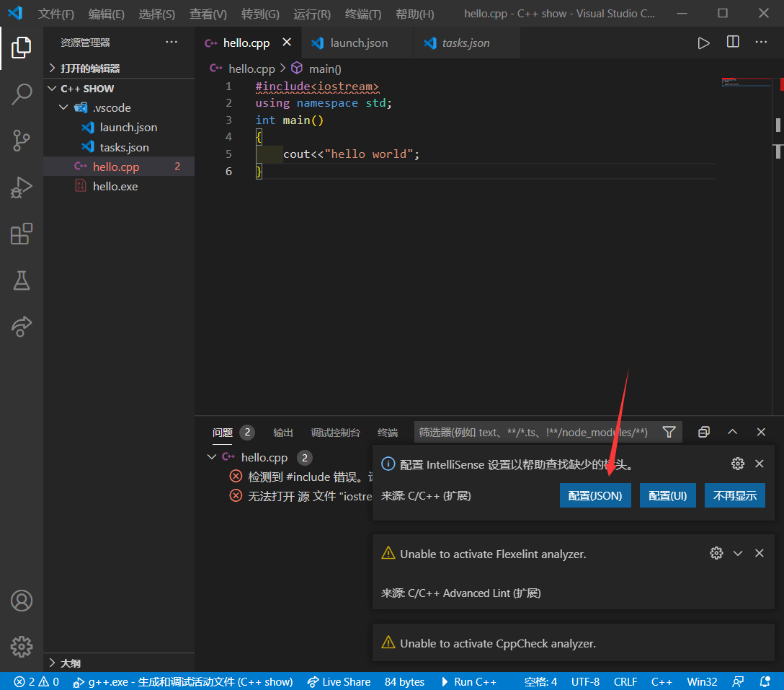Open Explorer panel more actions ellipsis
Image resolution: width=784 pixels, height=690 pixels.
[171, 42]
